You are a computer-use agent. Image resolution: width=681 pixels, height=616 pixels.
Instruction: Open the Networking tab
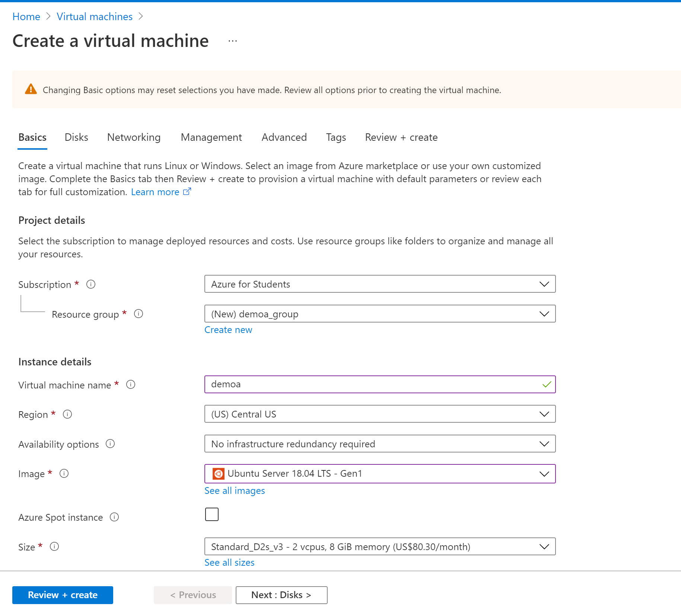click(x=134, y=137)
